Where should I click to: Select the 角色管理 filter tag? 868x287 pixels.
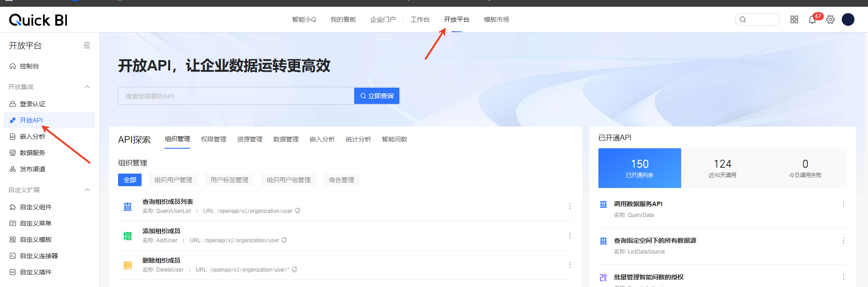342,180
